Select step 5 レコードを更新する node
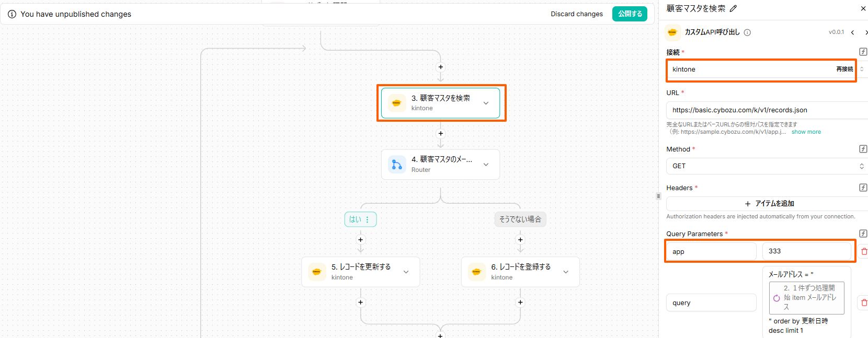 pyautogui.click(x=360, y=272)
